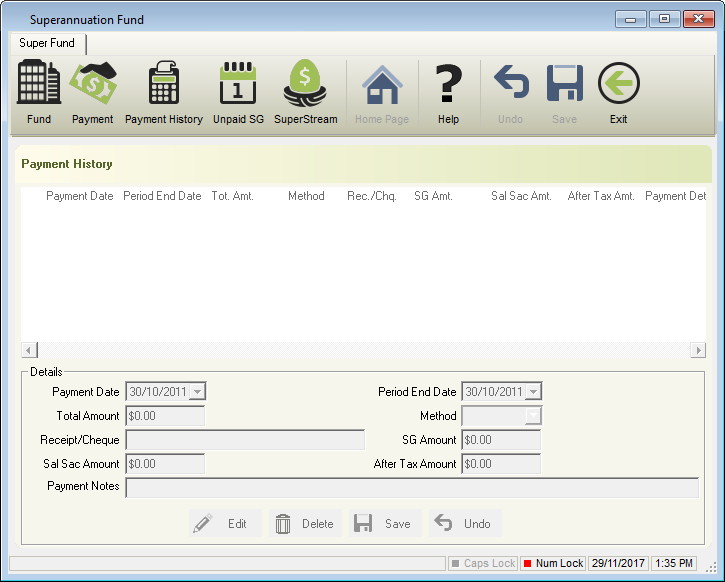Click the SG Amount field
The image size is (725, 582).
click(x=501, y=440)
